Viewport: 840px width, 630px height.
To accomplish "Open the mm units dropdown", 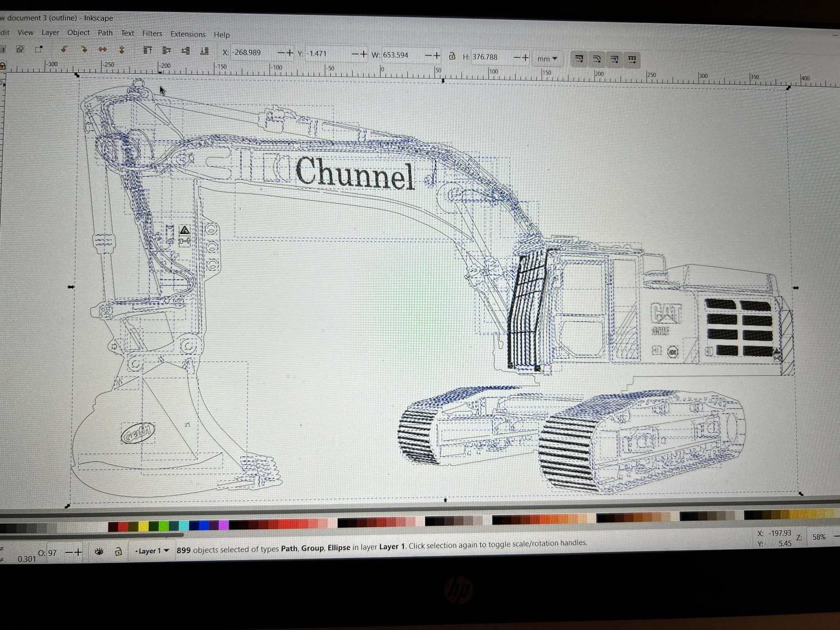I will [x=547, y=59].
